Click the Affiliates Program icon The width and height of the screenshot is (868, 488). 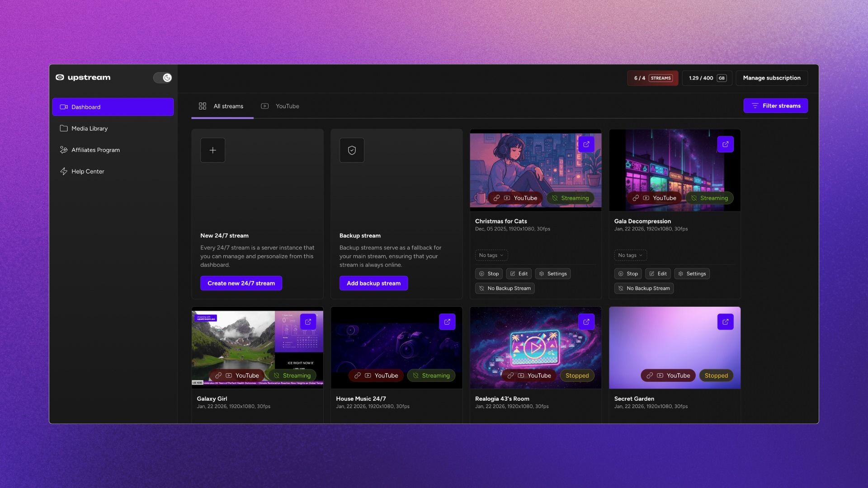[x=64, y=150]
